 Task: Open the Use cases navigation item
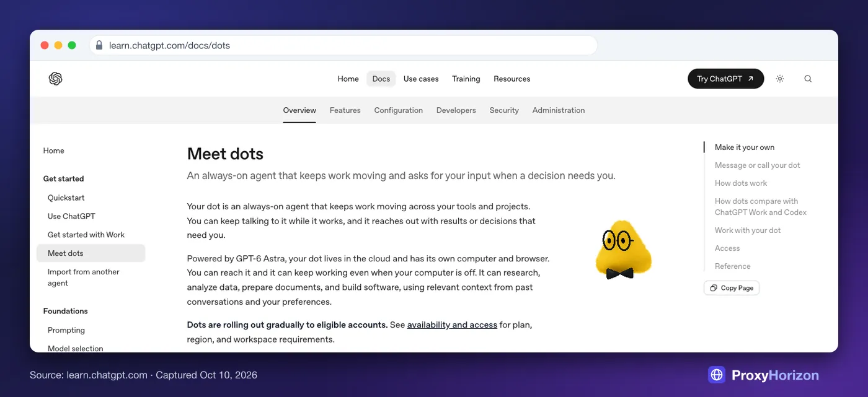point(421,79)
